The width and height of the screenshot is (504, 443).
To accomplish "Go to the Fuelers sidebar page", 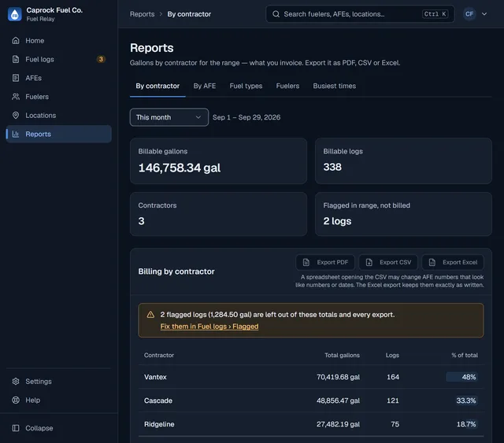I will coord(58,96).
